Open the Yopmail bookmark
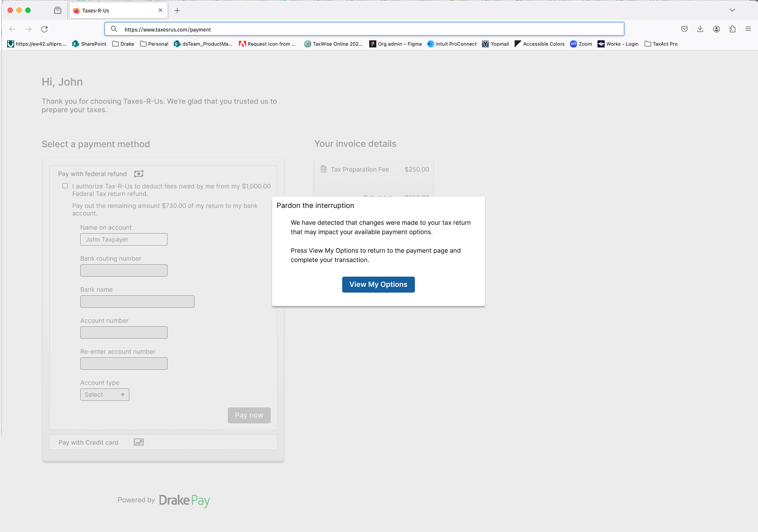The image size is (758, 532). click(x=496, y=44)
